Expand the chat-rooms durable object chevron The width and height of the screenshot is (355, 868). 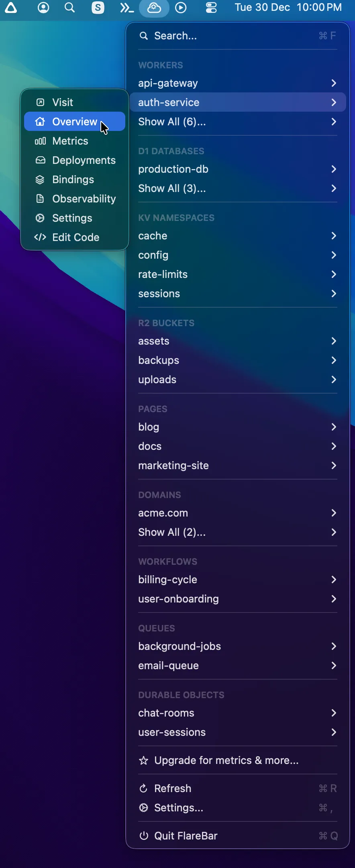(x=334, y=713)
